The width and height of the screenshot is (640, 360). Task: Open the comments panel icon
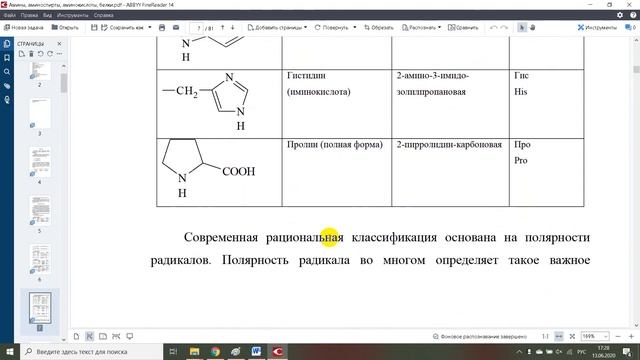tap(630, 27)
